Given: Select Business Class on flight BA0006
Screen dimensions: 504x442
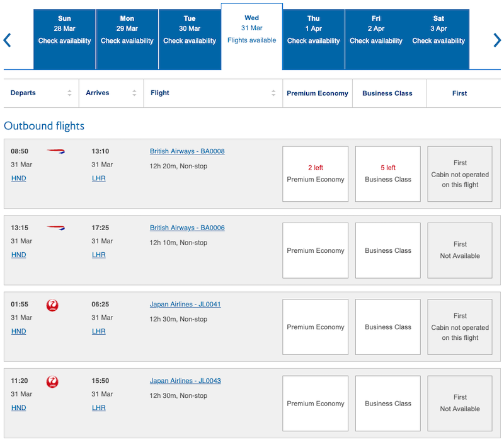Looking at the screenshot, I should [x=388, y=250].
